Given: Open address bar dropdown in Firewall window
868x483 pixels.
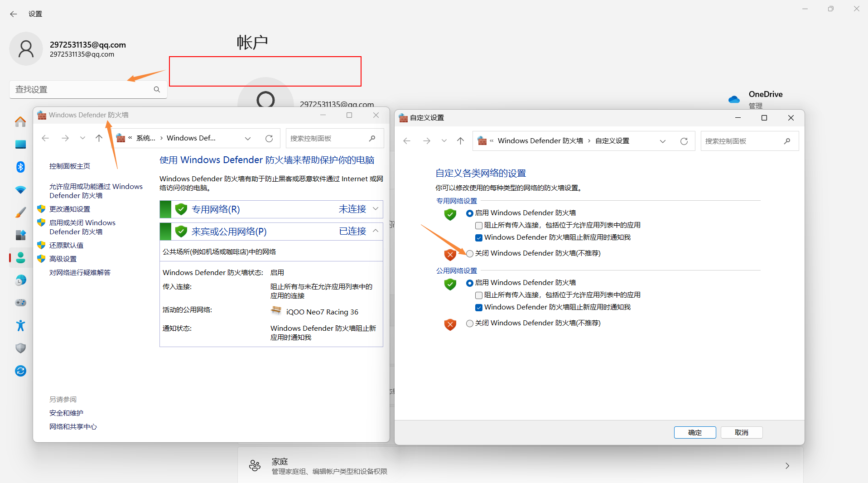Looking at the screenshot, I should (x=248, y=139).
